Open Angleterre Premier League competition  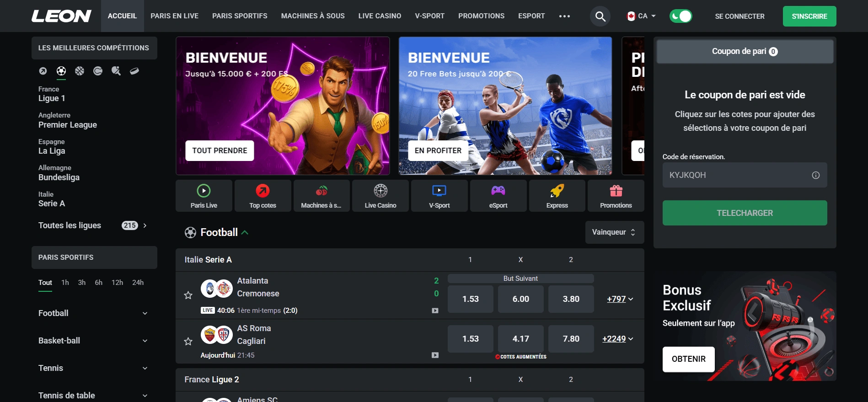68,120
